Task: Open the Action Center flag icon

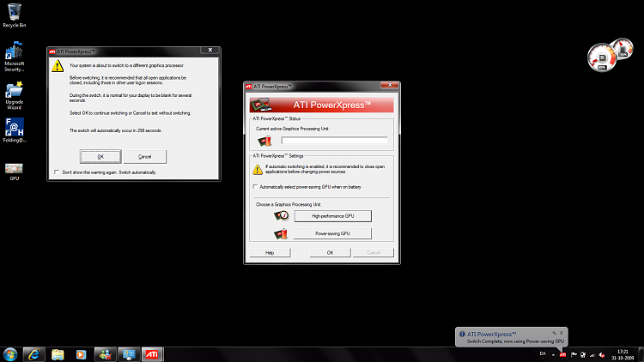Action: [574, 354]
